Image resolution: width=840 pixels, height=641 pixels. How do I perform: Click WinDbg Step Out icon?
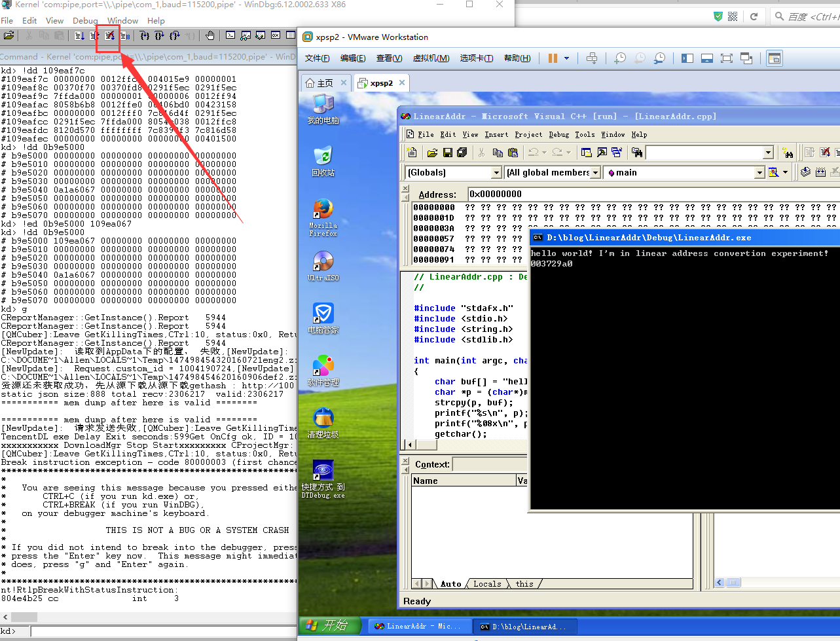coord(174,35)
